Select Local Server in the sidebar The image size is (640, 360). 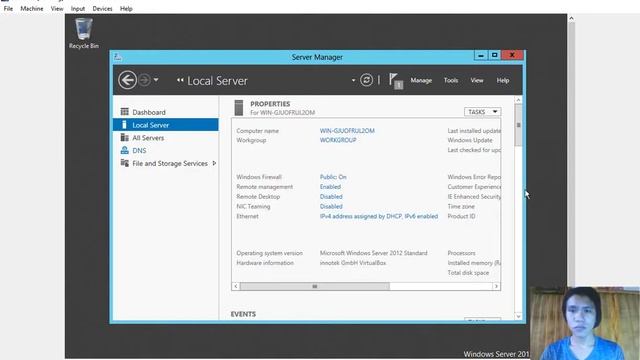click(165, 125)
